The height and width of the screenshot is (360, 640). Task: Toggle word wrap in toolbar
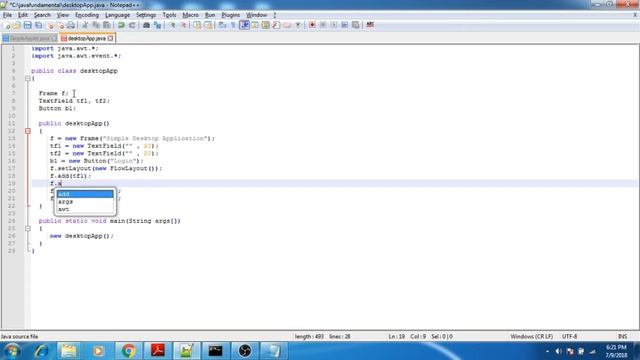click(x=222, y=25)
